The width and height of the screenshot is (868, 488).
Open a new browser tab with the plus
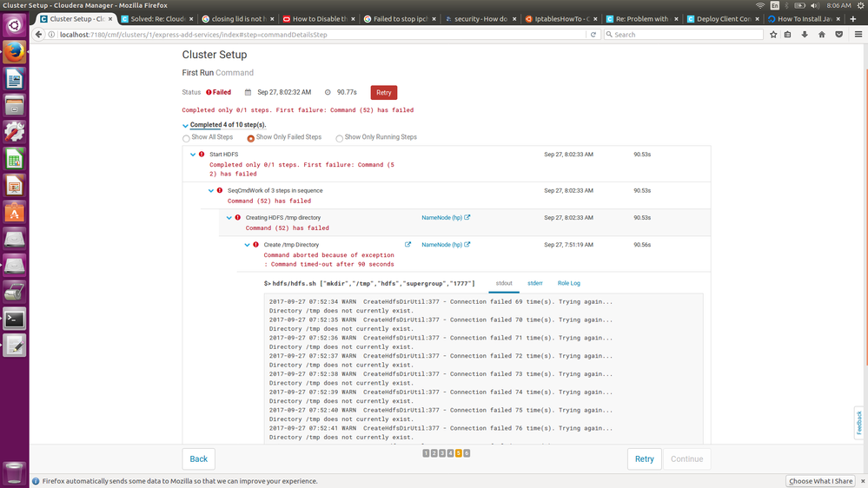pyautogui.click(x=853, y=19)
